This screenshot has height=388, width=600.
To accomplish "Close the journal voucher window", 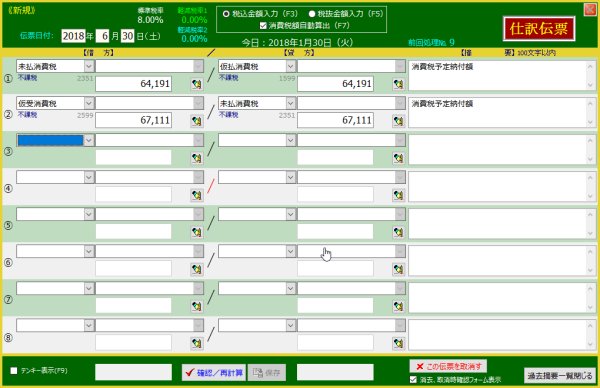I will pos(590,10).
